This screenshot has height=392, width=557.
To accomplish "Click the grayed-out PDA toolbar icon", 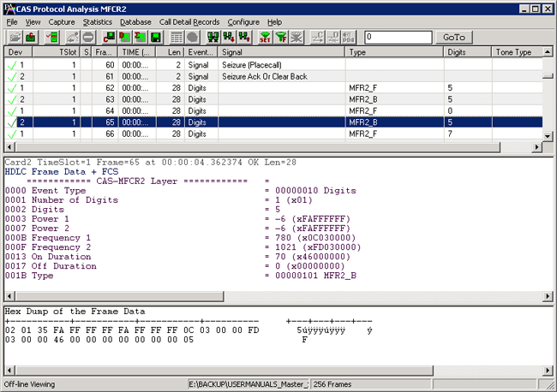I will tap(349, 38).
